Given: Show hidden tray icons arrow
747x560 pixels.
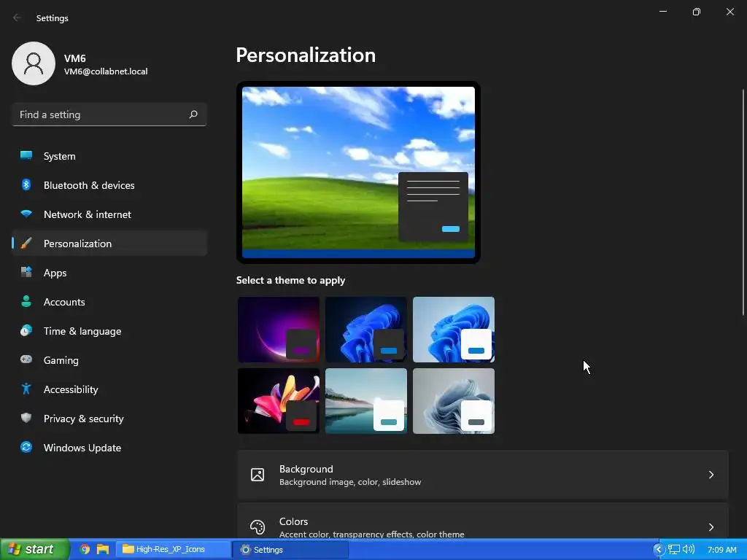Looking at the screenshot, I should point(659,550).
